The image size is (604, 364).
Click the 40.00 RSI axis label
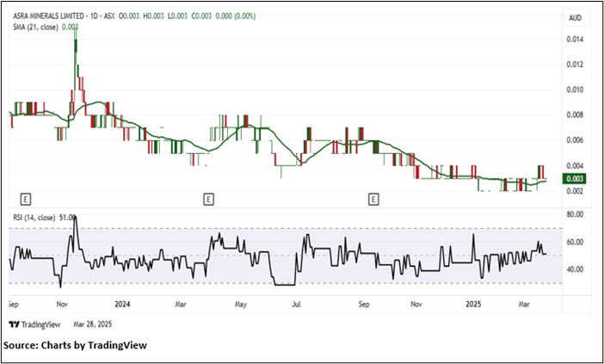575,269
